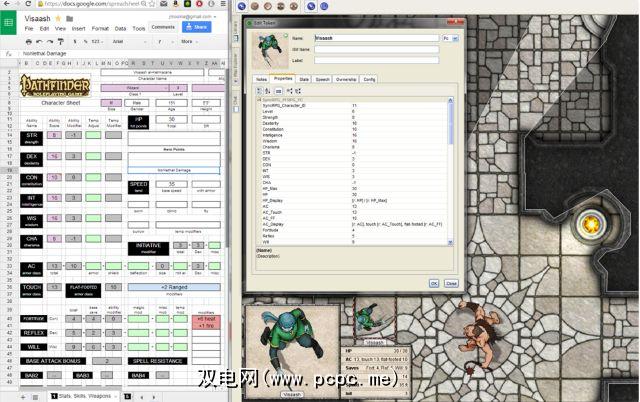This screenshot has width=640, height=402.
Task: Click the print icon in Sheets toolbar
Action: (x=29, y=41)
